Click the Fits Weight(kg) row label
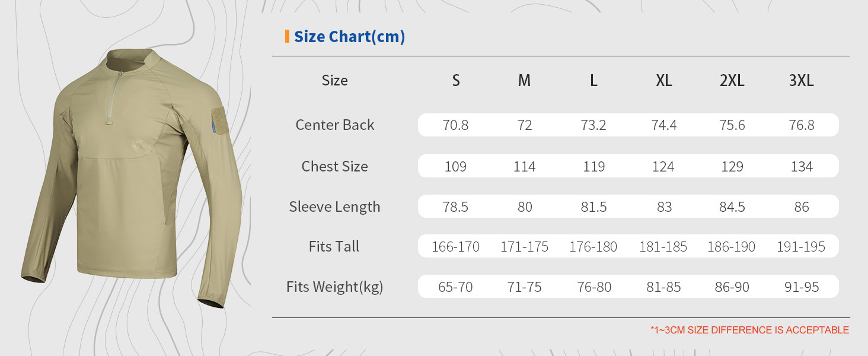The width and height of the screenshot is (868, 356). tap(334, 287)
